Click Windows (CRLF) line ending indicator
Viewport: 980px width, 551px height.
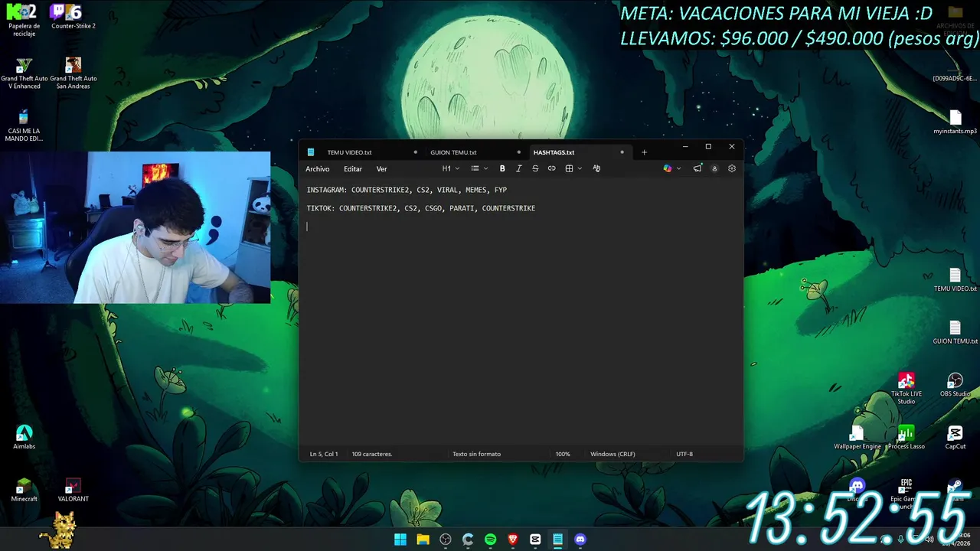(612, 454)
